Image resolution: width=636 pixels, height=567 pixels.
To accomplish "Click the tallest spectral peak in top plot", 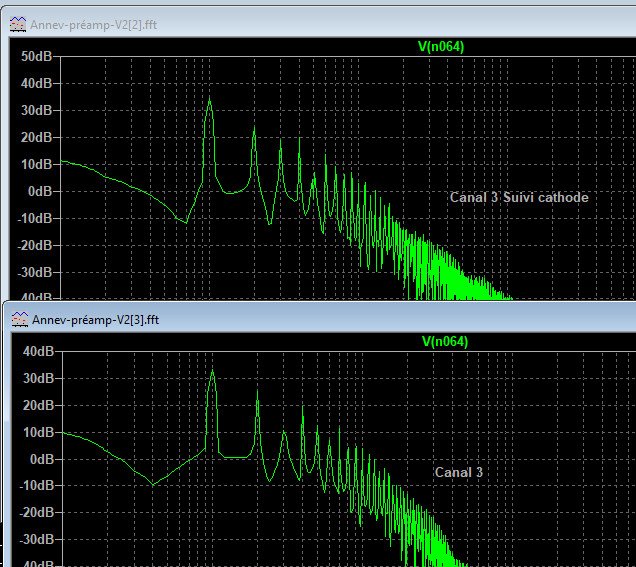I will pos(209,100).
